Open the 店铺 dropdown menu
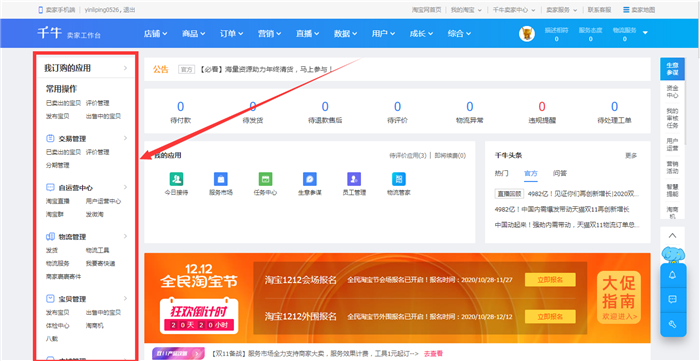The height and width of the screenshot is (361, 700). click(155, 33)
